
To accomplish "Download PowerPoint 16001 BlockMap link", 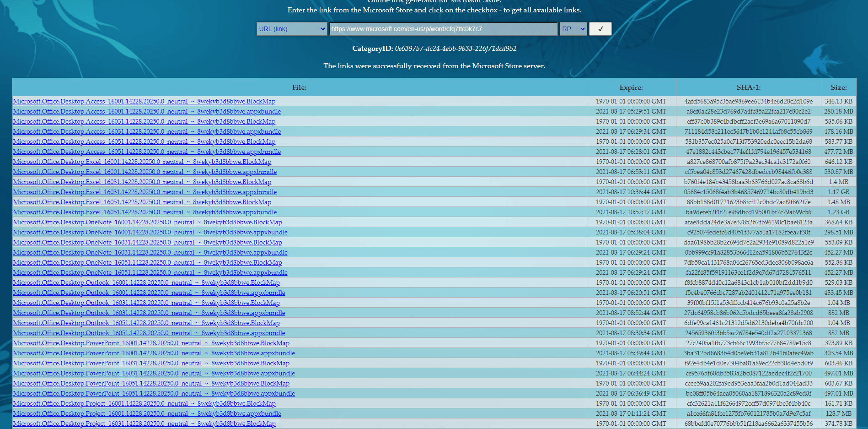I will click(x=151, y=343).
